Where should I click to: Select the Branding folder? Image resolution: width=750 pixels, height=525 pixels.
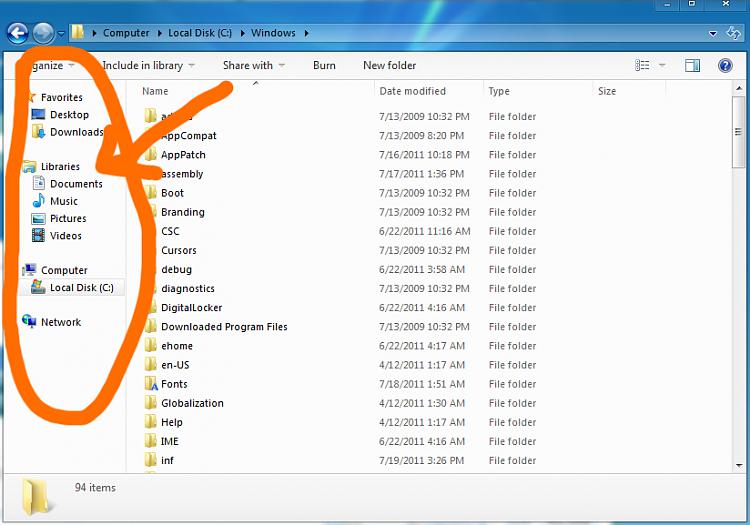tap(183, 212)
